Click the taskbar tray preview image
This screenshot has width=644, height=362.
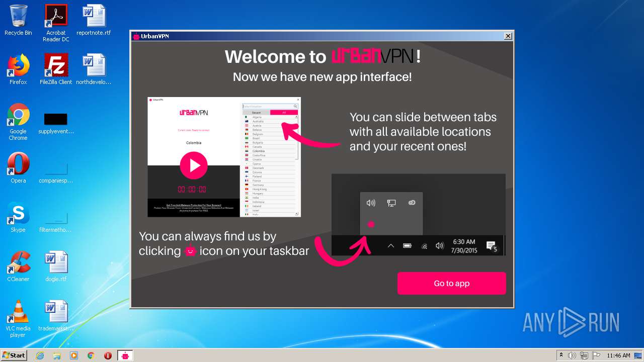point(418,215)
